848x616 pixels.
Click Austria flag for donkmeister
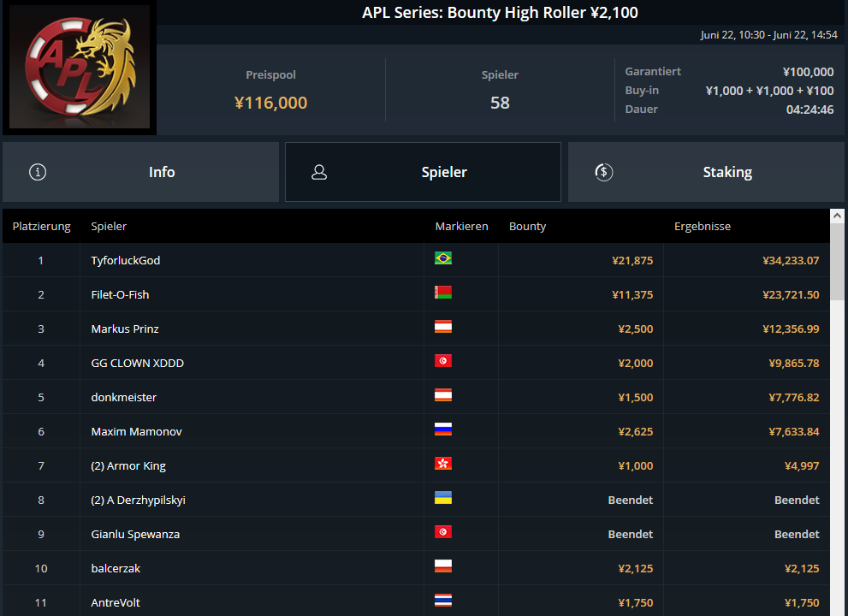coord(443,394)
